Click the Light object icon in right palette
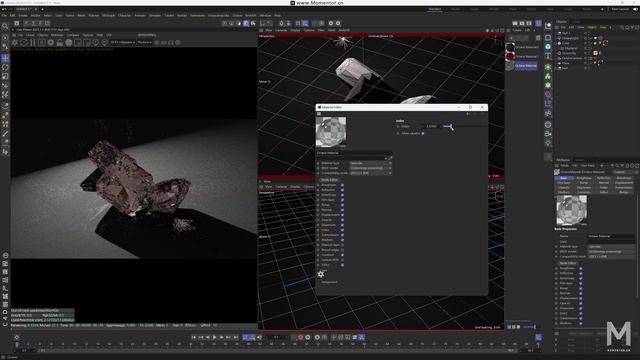640x360 pixels. coord(548,143)
